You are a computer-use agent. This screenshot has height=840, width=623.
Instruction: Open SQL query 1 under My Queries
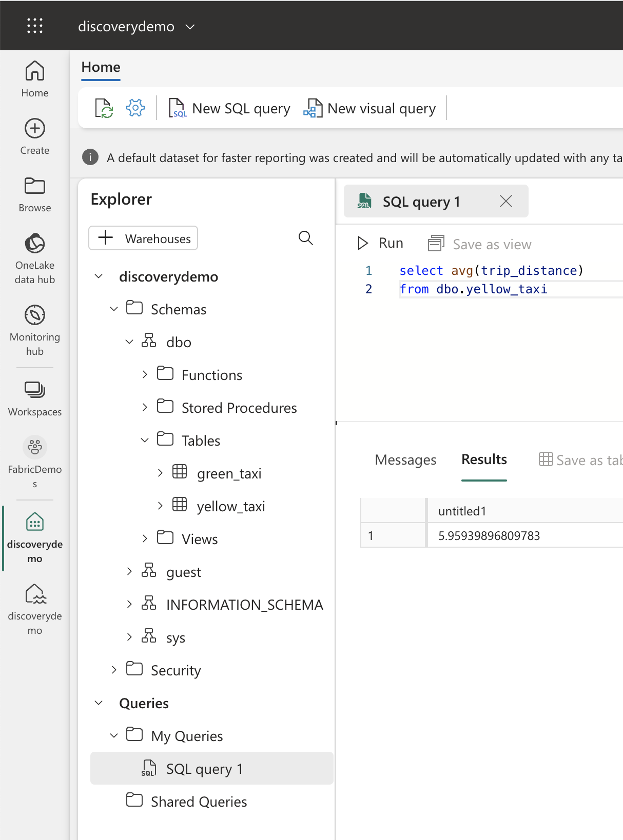212,768
